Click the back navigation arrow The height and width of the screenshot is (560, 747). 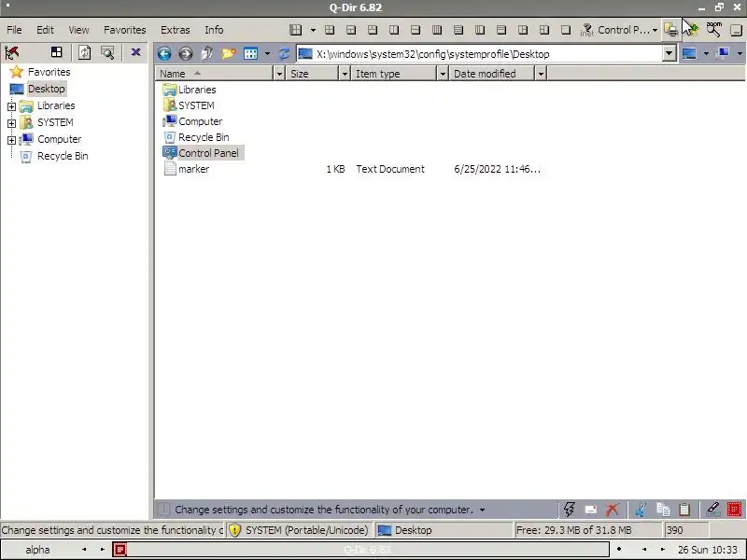click(x=164, y=53)
